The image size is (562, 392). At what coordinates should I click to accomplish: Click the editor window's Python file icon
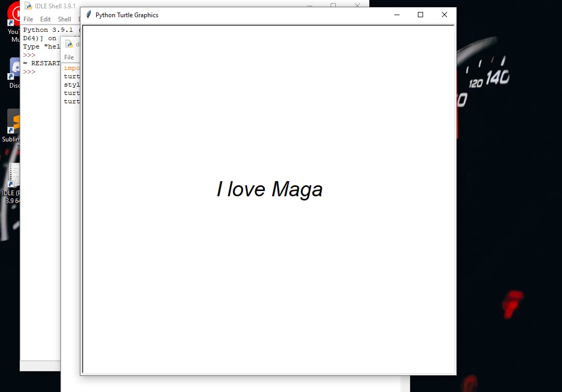[69, 44]
